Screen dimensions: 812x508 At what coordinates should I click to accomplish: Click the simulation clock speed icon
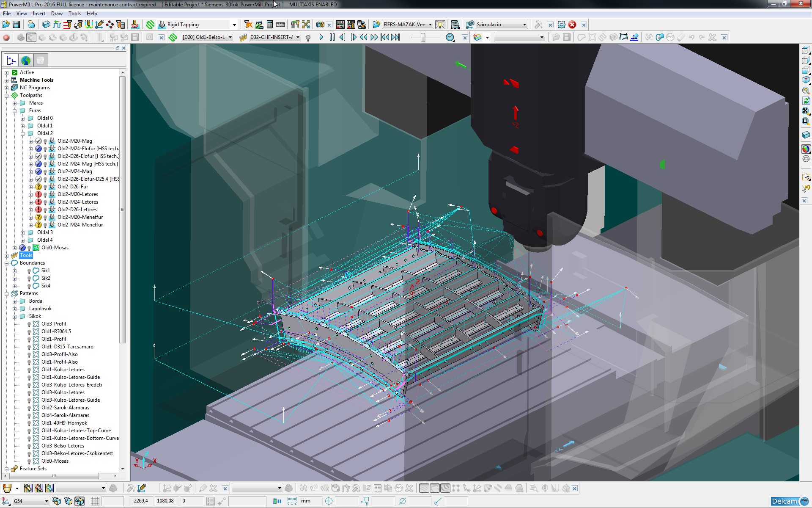[x=450, y=37]
